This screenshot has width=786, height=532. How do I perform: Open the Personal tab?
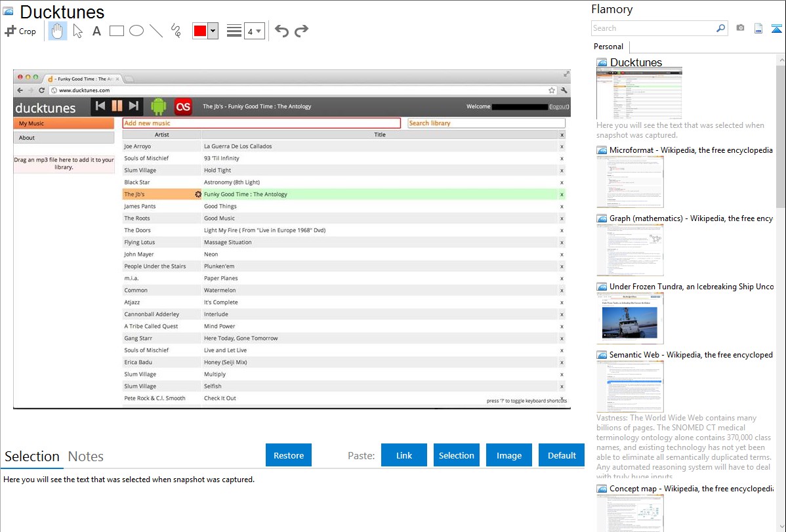(609, 47)
